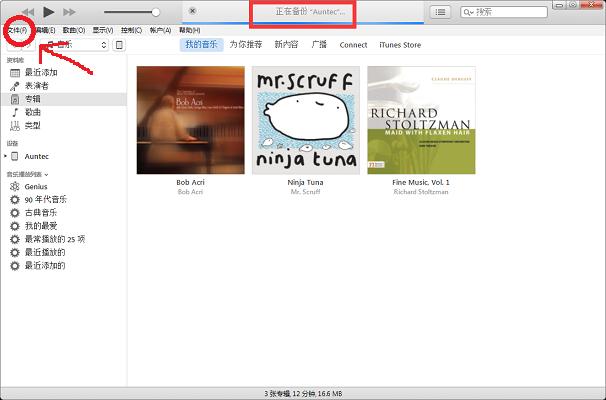606x400 pixels.
Task: Open Genius playlist
Action: coord(36,187)
